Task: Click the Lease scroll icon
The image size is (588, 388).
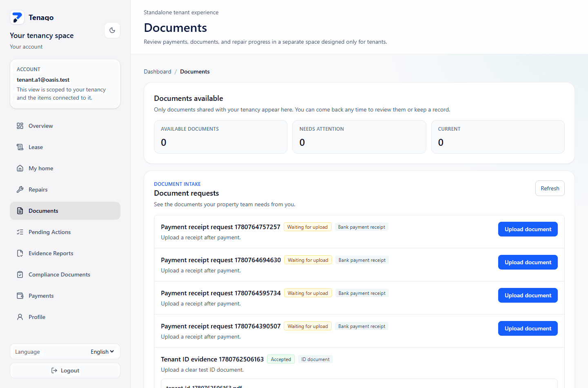Action: [20, 147]
